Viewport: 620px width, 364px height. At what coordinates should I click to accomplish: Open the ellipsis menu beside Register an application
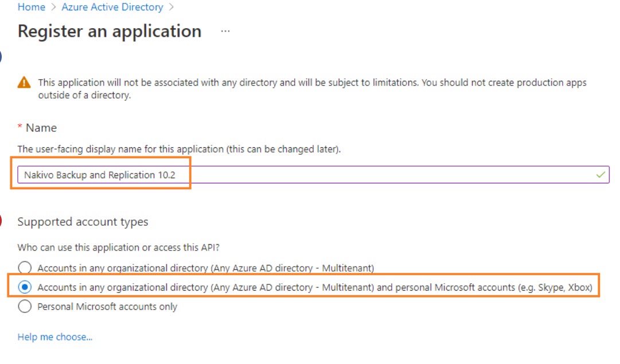[x=225, y=31]
